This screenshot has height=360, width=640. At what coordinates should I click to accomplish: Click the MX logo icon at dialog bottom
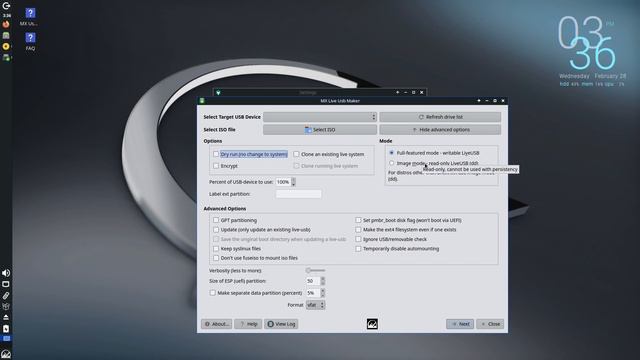(372, 324)
